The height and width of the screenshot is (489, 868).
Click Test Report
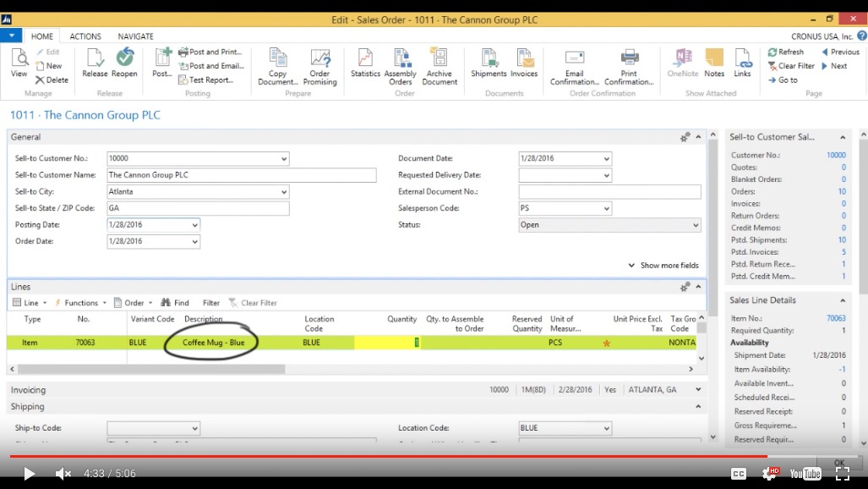206,80
